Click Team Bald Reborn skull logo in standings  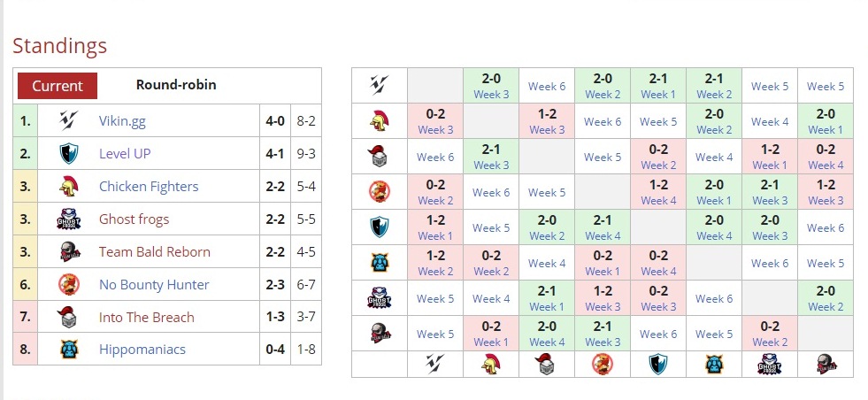coord(69,252)
